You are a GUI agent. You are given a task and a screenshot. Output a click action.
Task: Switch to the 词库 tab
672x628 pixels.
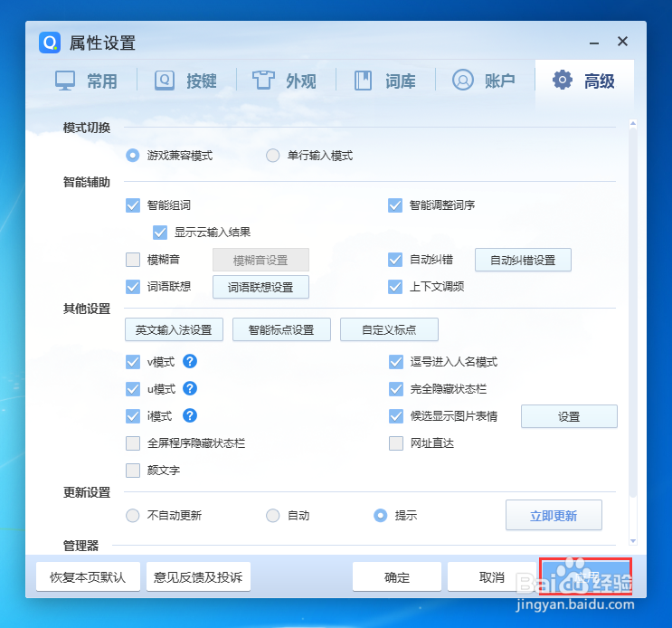[x=385, y=81]
